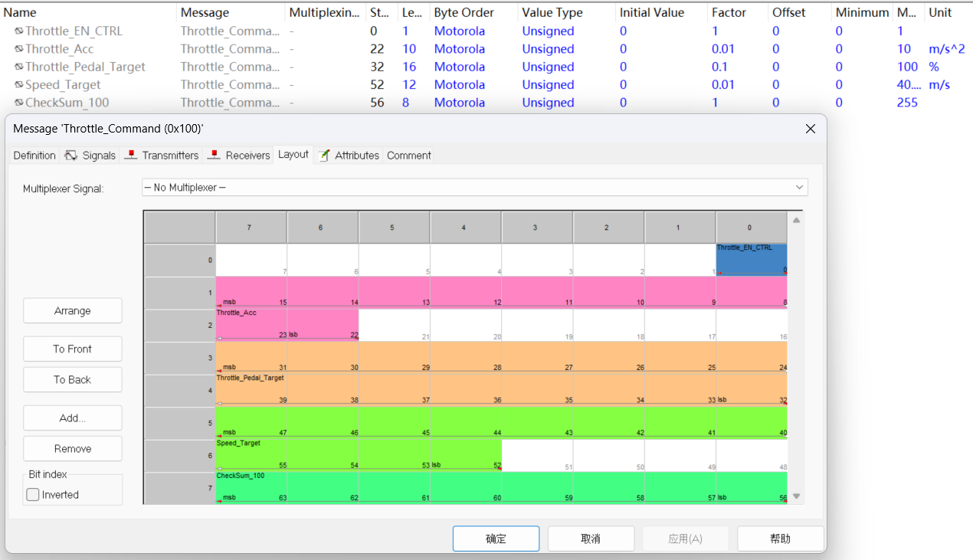The width and height of the screenshot is (973, 560).
Task: Click Throttle_Comma... message cell in CheckSum_100 row
Action: tap(231, 103)
